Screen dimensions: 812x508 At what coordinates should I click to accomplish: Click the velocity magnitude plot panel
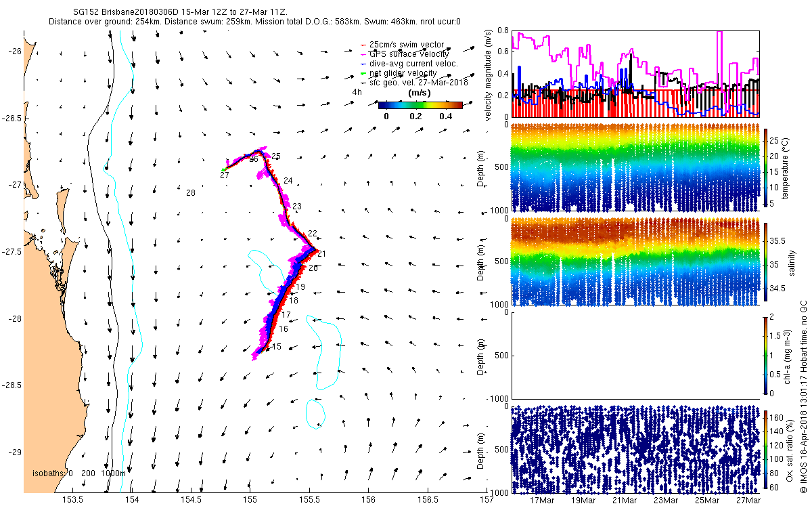(635, 74)
